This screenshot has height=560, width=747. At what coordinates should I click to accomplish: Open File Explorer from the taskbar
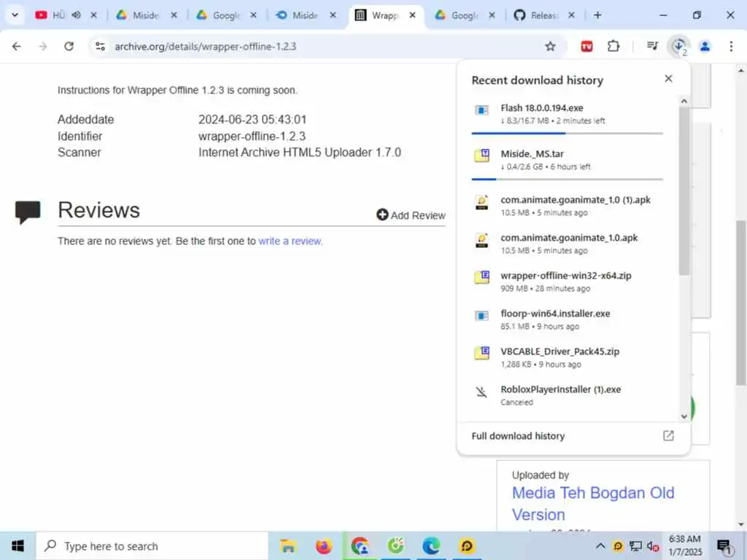287,545
